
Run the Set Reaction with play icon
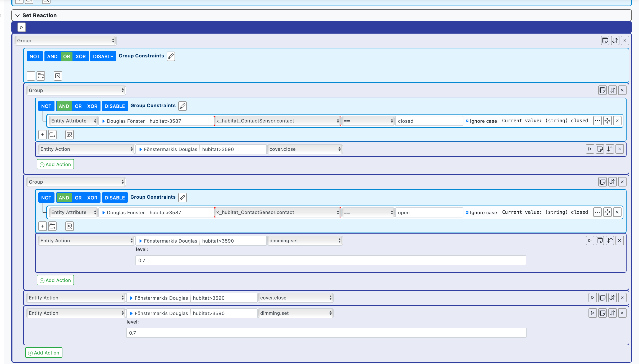point(21,27)
